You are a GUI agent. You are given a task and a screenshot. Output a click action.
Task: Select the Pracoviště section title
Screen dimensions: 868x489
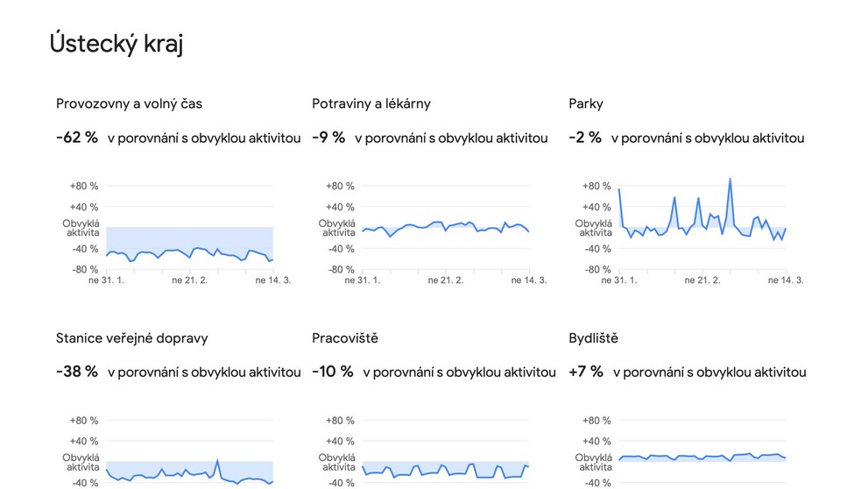pyautogui.click(x=345, y=337)
